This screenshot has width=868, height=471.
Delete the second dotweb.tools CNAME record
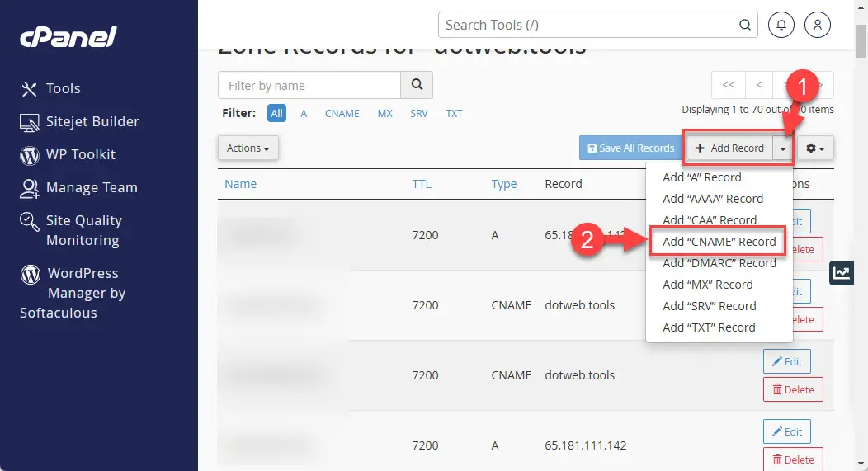tap(793, 389)
